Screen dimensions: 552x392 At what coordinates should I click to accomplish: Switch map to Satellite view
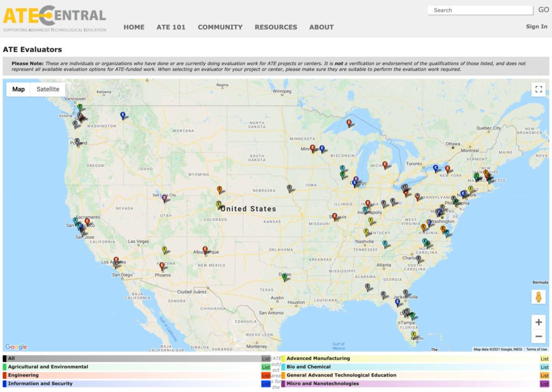[x=48, y=89]
